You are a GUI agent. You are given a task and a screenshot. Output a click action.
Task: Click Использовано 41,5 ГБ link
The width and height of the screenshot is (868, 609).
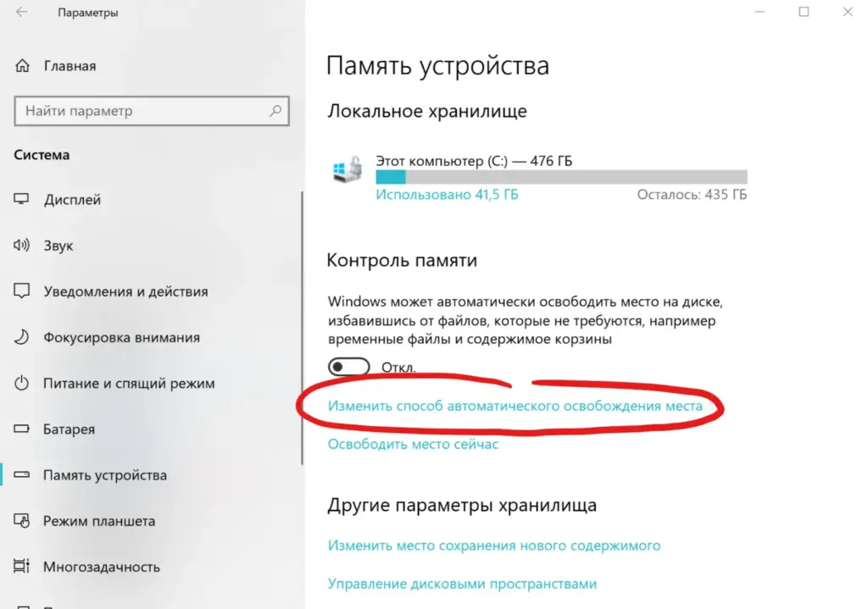pos(447,195)
